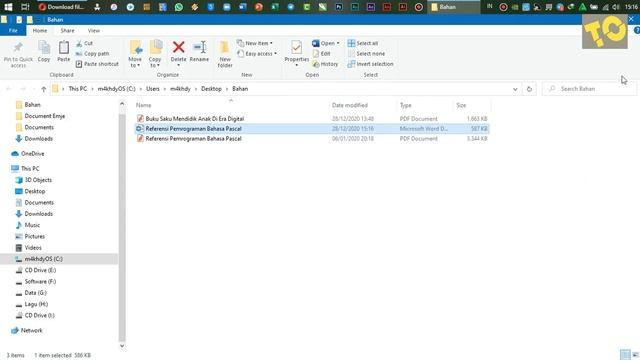The image size is (640, 360).
Task: Open Lagu (H:) drive
Action: pyautogui.click(x=36, y=304)
